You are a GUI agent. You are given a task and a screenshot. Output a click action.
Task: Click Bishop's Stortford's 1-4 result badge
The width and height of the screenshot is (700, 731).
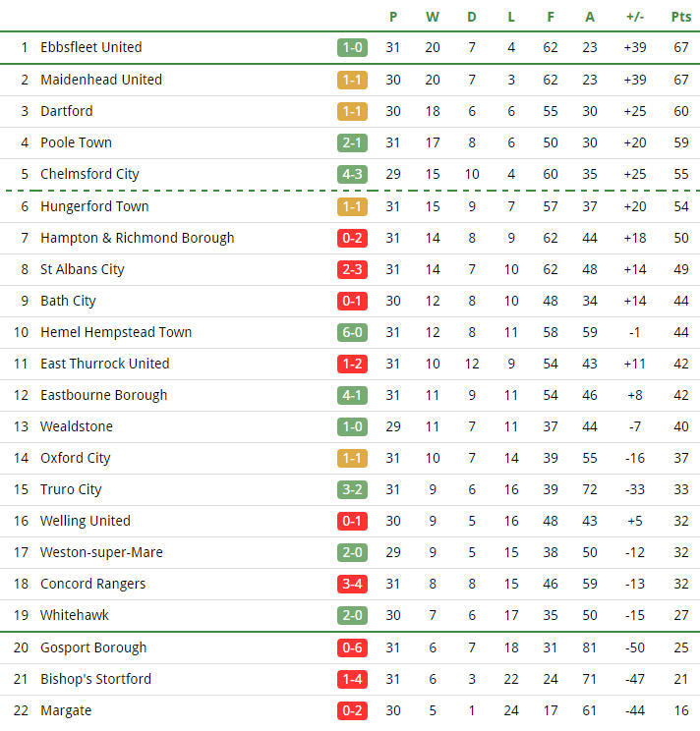pos(352,679)
